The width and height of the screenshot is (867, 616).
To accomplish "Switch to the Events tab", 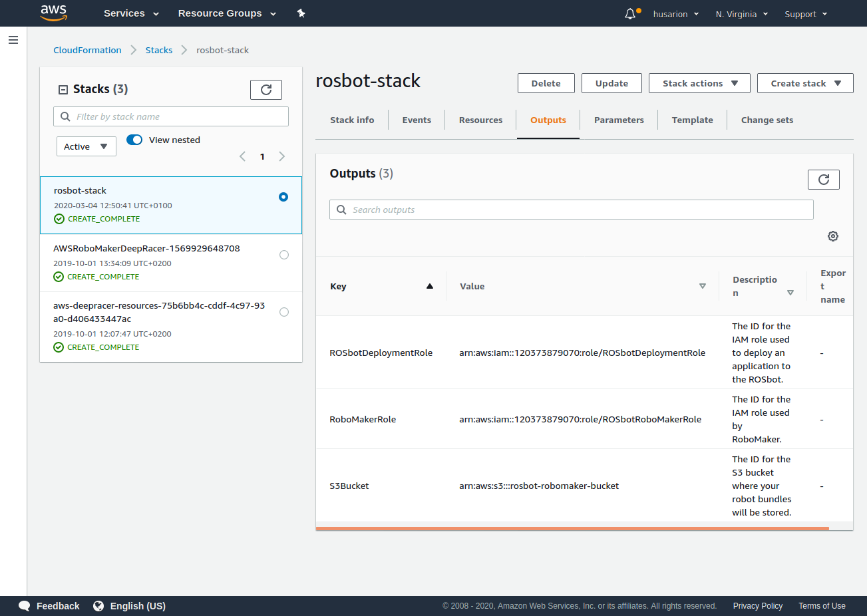I will [x=417, y=120].
